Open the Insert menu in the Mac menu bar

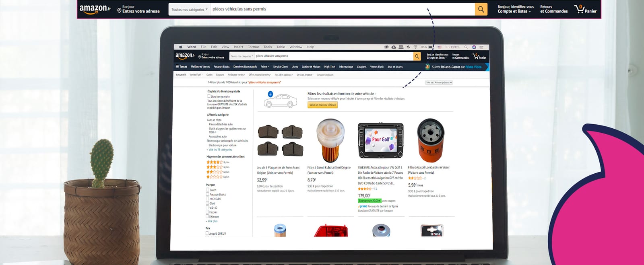click(x=238, y=47)
